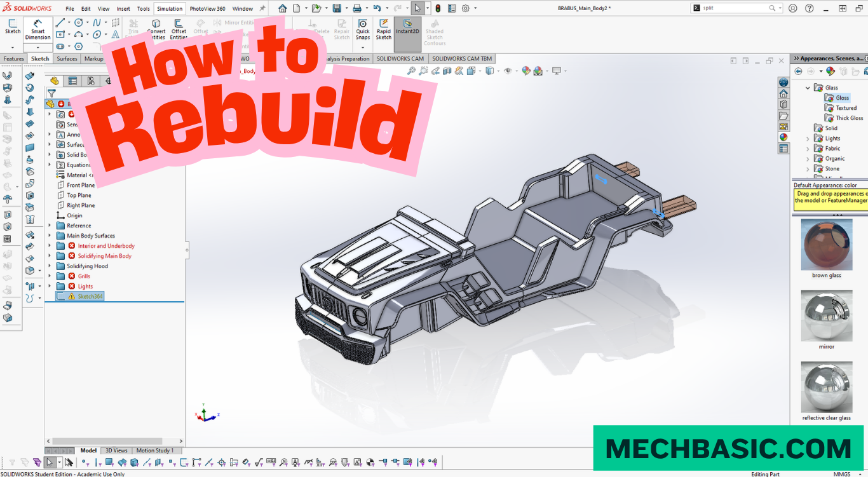Select the Offset Entities tool
This screenshot has height=488, width=868.
pos(179,29)
